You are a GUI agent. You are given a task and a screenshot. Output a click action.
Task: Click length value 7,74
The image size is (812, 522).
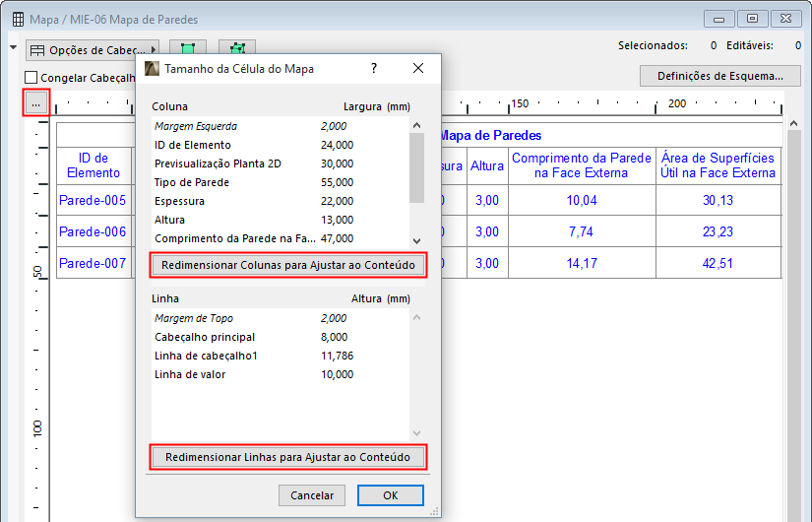tap(582, 231)
